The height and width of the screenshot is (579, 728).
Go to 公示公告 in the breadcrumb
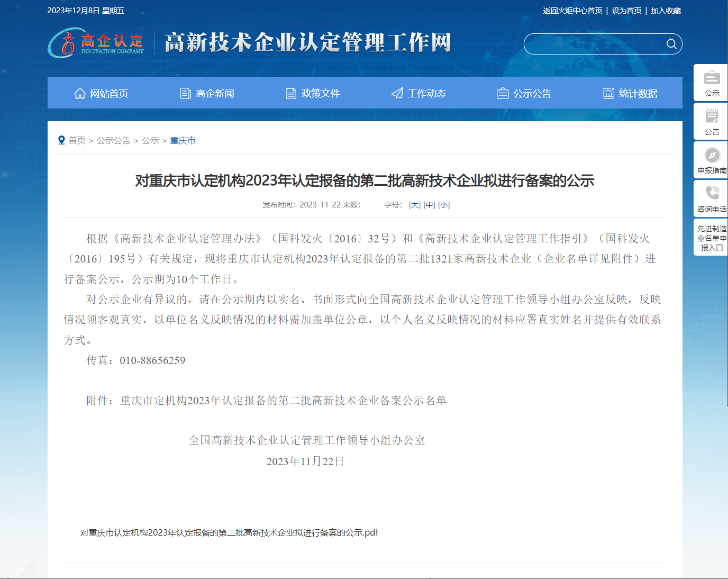coord(113,140)
